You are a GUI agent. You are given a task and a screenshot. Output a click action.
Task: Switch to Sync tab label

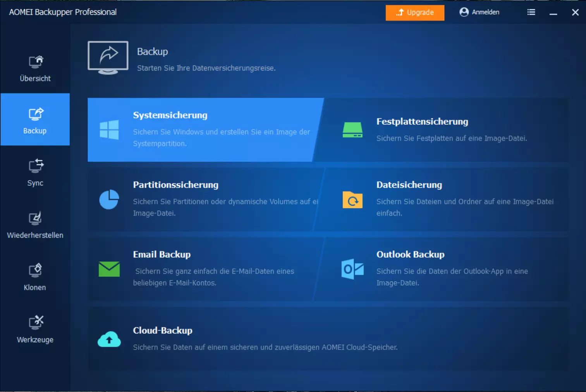click(x=35, y=183)
